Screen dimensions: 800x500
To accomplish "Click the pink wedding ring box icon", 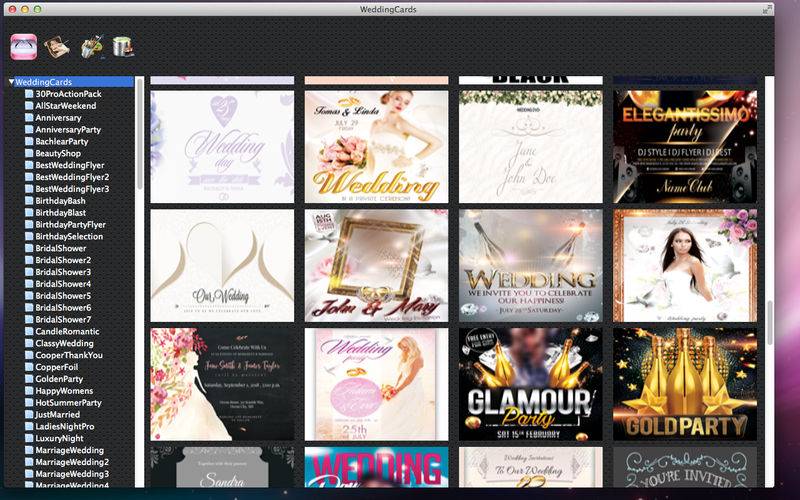I will click(24, 47).
